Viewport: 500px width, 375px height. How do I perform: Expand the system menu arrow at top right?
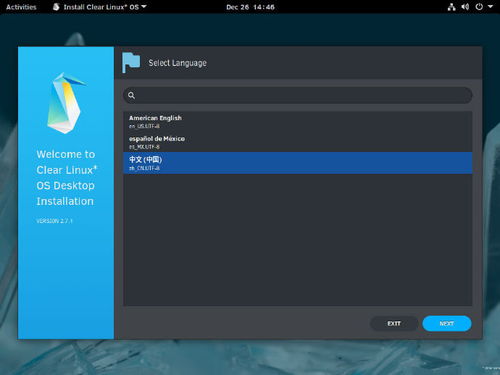click(x=490, y=6)
